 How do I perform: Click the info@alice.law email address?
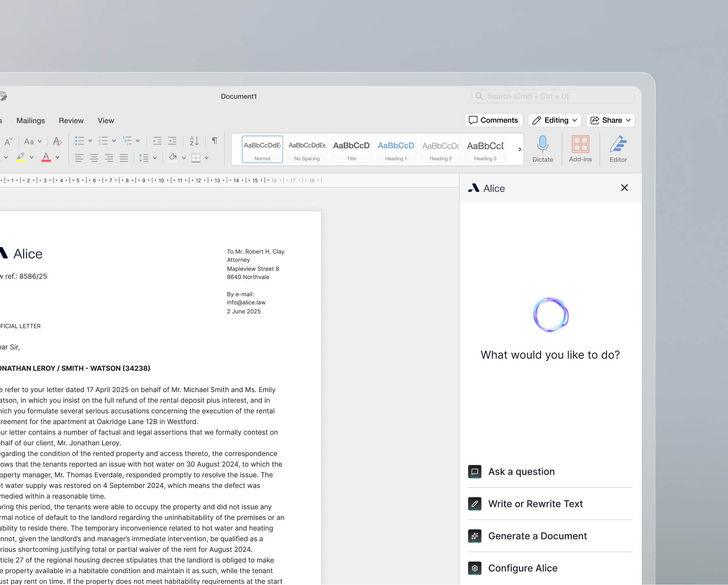click(246, 302)
